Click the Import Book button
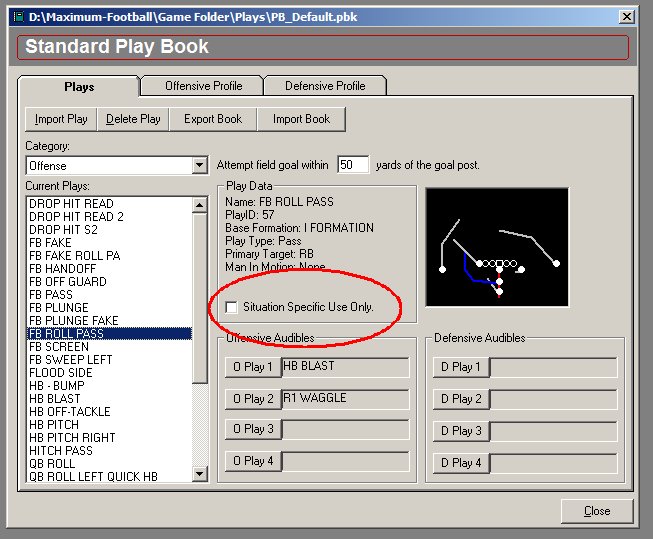The width and height of the screenshot is (653, 539). pos(302,119)
